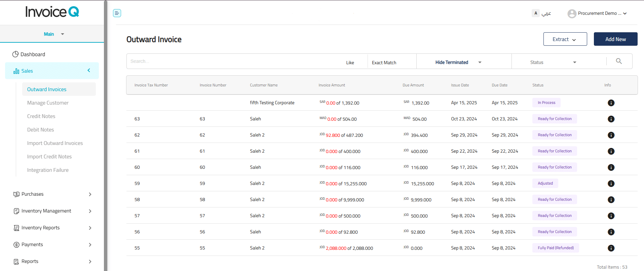The height and width of the screenshot is (271, 644).
Task: Click the Dashboard pie chart icon
Action: tap(15, 54)
